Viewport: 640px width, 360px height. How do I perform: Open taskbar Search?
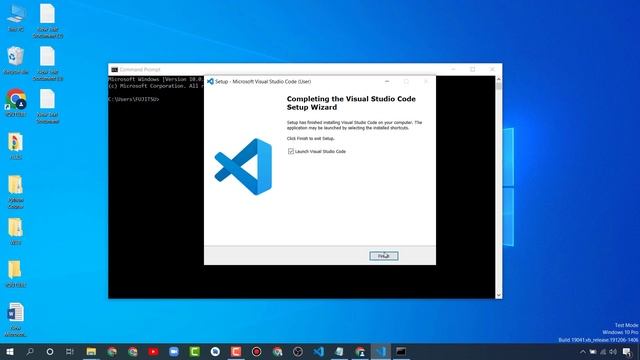[30, 351]
